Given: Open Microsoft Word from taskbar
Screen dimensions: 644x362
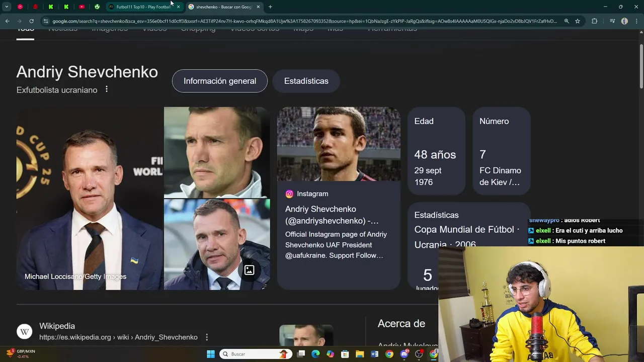Looking at the screenshot, I should [x=374, y=354].
